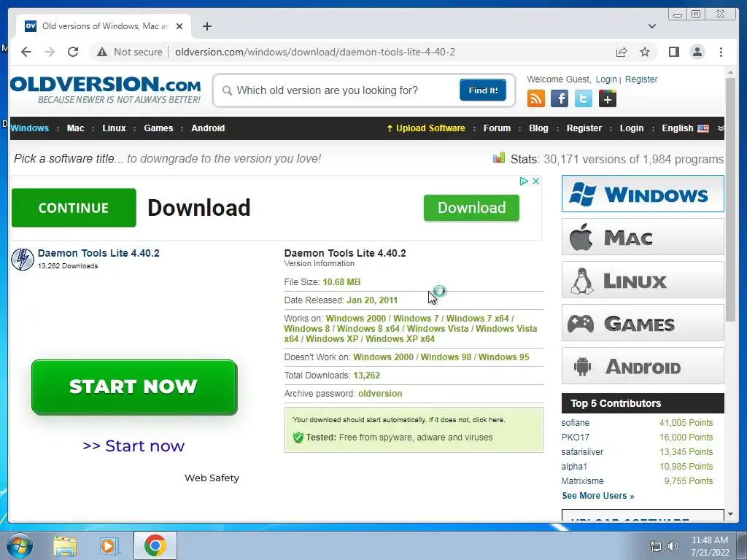Click the Daemon Tools lightning icon
The image size is (747, 560).
click(x=23, y=260)
